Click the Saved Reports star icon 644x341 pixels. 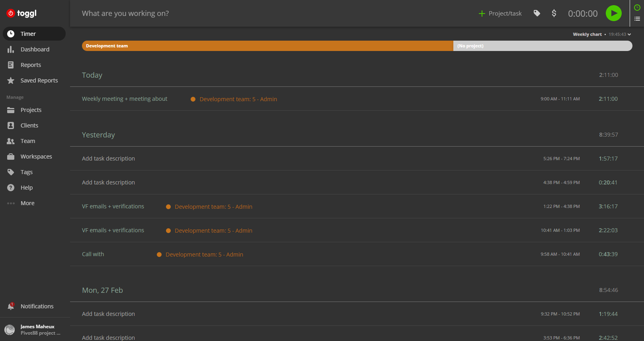11,80
